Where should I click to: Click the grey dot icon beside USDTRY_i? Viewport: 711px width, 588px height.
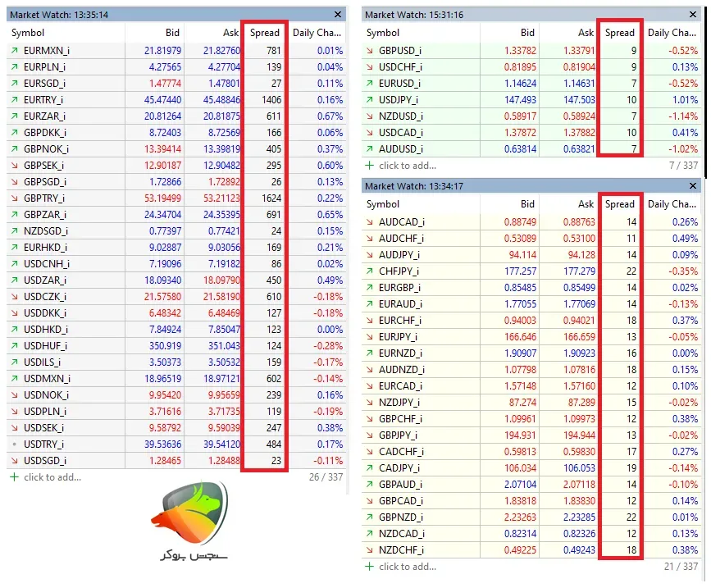15,444
